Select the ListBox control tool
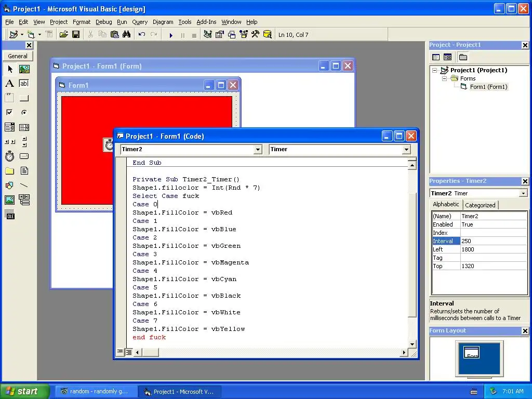Image resolution: width=532 pixels, height=399 pixels. click(x=24, y=127)
